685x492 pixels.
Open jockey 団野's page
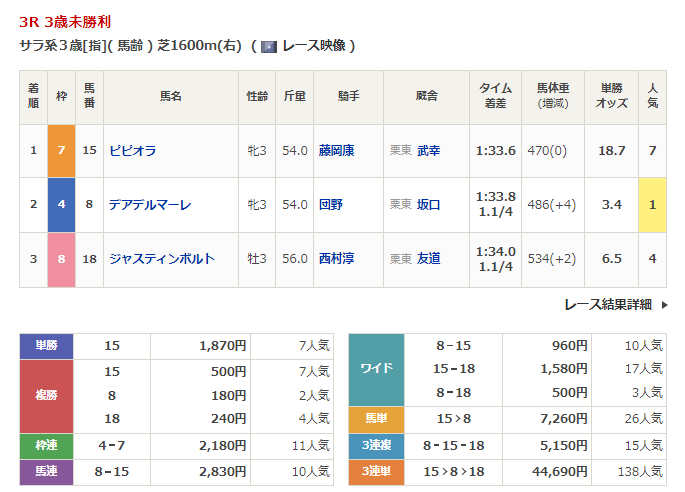pos(329,205)
